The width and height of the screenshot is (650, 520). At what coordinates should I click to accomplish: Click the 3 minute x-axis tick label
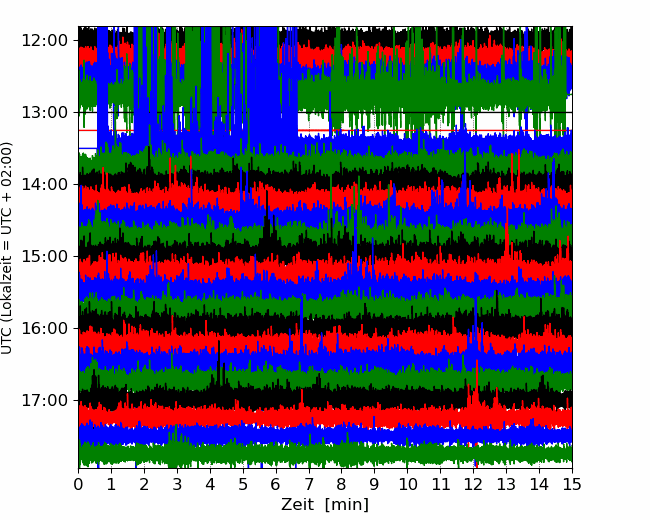177,484
